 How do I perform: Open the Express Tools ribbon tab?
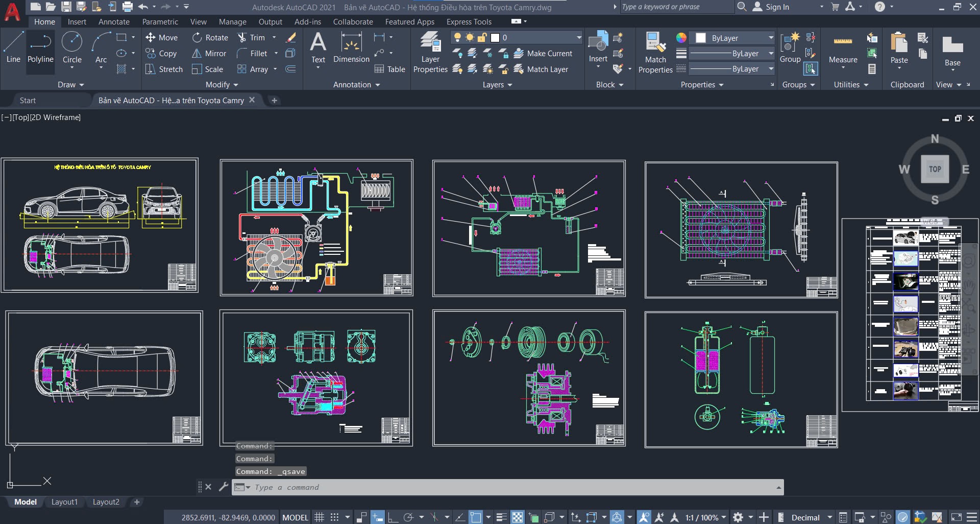pyautogui.click(x=469, y=21)
